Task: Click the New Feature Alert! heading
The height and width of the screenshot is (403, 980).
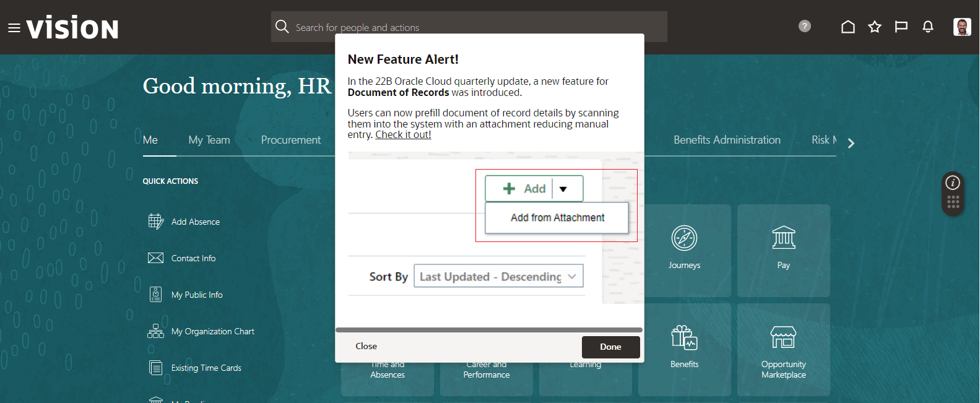Action: point(403,59)
